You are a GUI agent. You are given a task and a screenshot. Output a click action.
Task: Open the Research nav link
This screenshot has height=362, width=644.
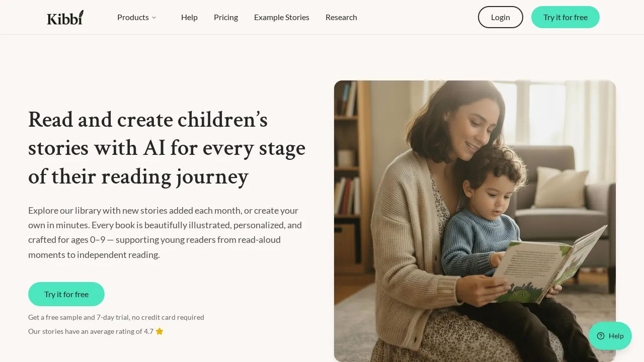click(x=341, y=17)
